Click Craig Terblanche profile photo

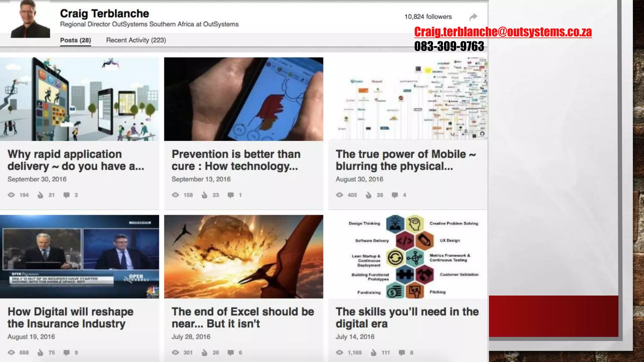point(30,19)
